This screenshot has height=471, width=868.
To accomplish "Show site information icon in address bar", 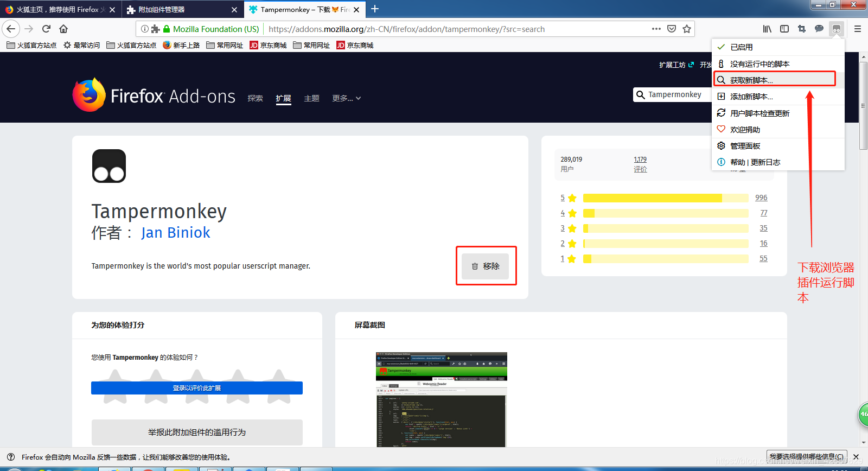I will click(x=145, y=29).
